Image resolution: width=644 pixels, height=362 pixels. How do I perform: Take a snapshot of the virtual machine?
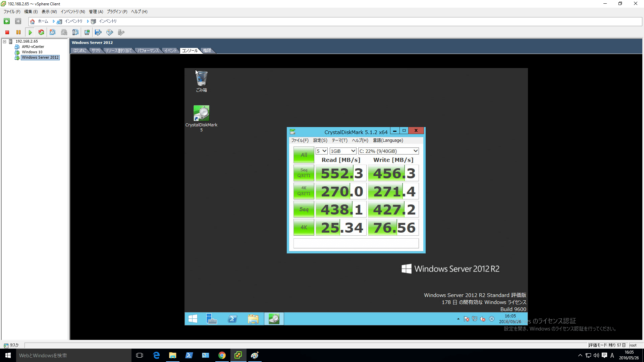click(x=53, y=32)
